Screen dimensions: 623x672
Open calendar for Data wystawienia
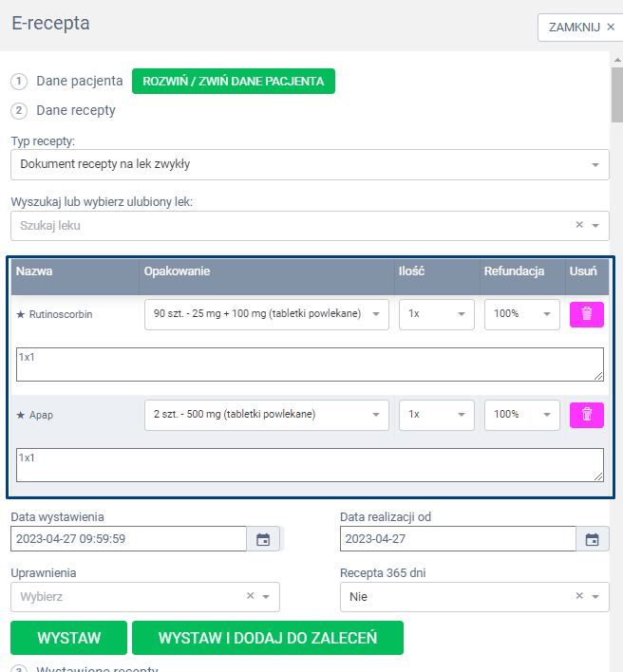(263, 539)
